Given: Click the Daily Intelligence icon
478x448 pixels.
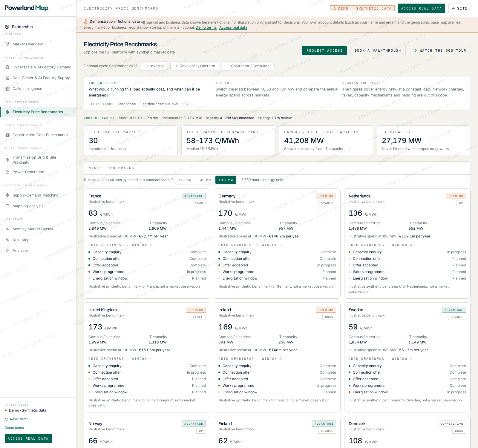Looking at the screenshot, I should (x=7, y=89).
